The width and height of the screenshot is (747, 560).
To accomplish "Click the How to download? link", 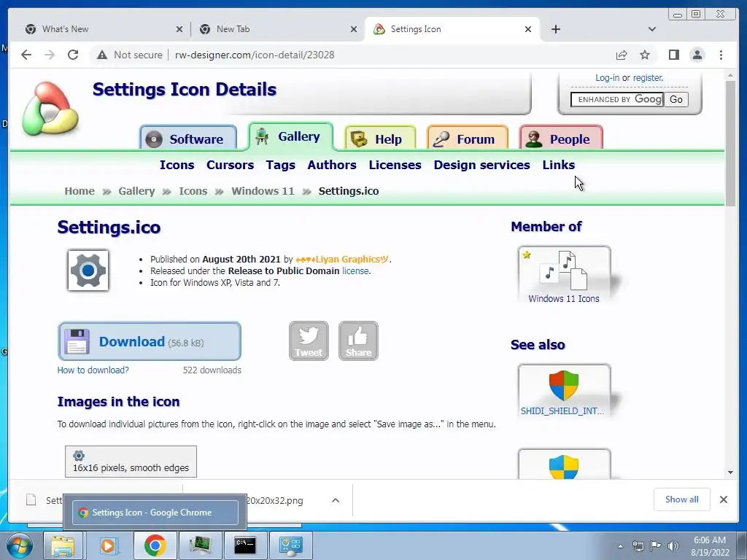I will (93, 370).
